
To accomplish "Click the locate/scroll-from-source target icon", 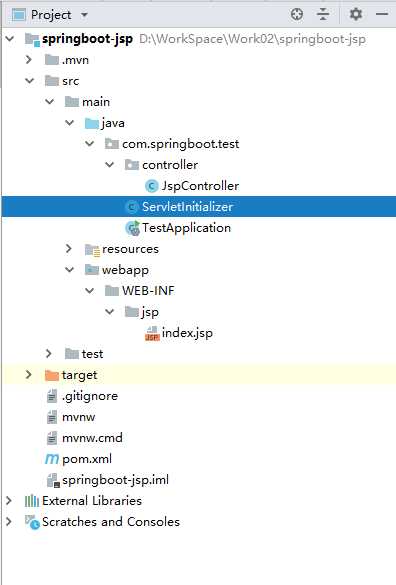I will (x=297, y=15).
